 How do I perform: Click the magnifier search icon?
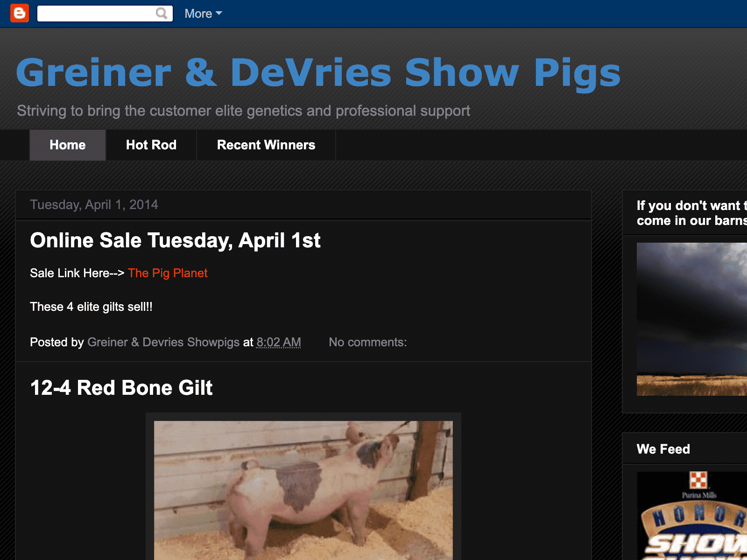tap(162, 14)
